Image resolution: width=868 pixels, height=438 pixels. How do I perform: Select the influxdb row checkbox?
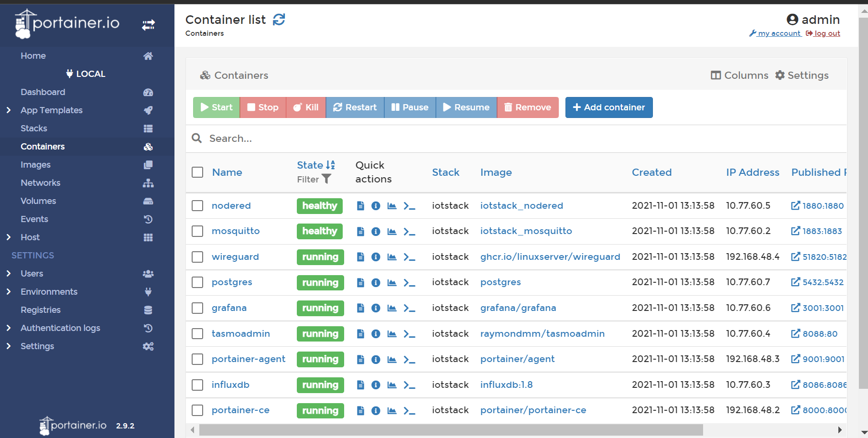pyautogui.click(x=197, y=385)
